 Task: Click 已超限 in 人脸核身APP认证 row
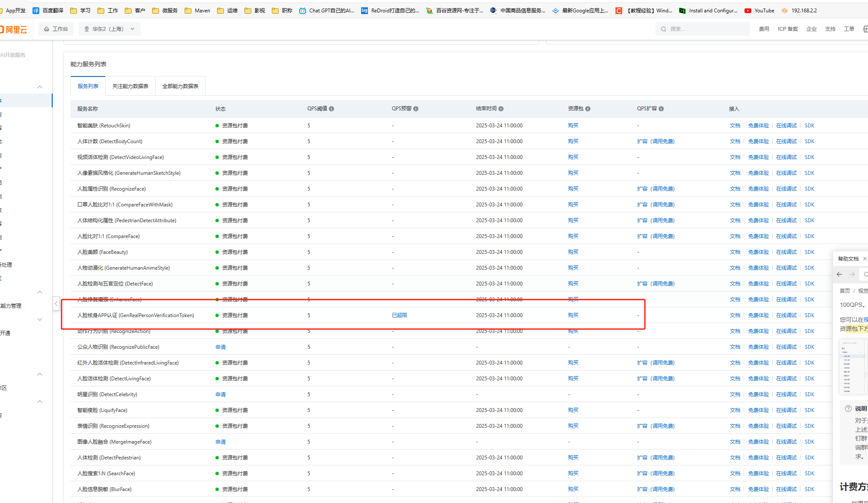point(400,315)
